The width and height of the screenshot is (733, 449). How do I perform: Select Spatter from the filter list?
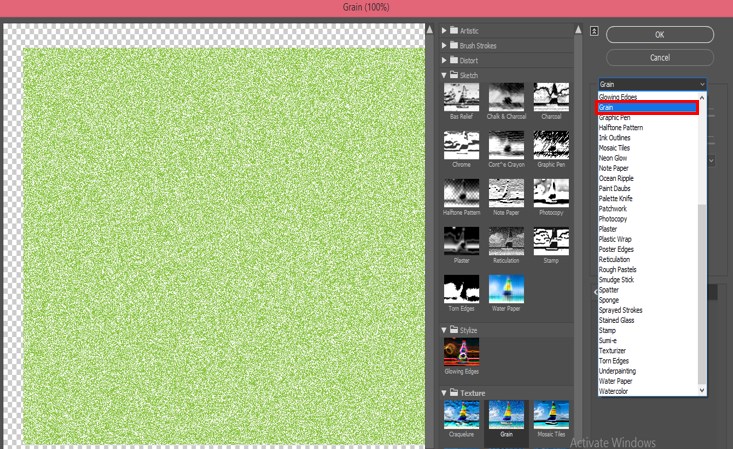(x=609, y=290)
